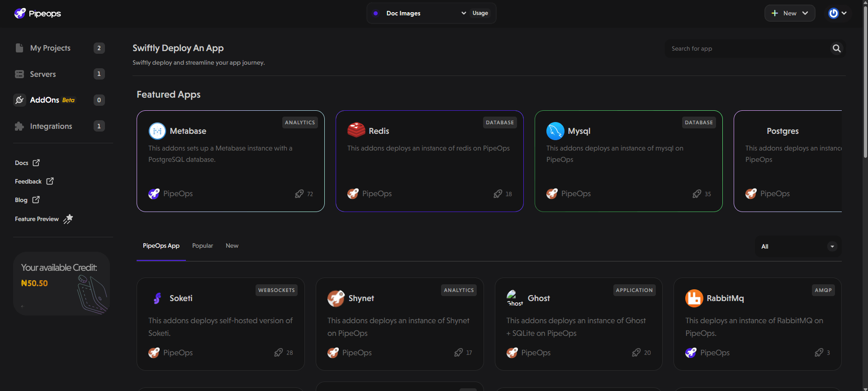Image resolution: width=868 pixels, height=391 pixels.
Task: Click the My Projects file icon
Action: pyautogui.click(x=19, y=48)
